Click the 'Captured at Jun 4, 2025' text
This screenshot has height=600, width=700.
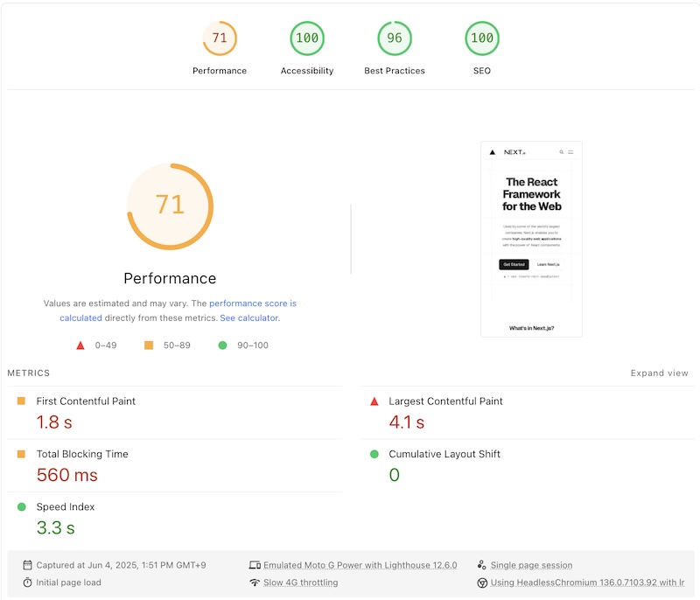tap(121, 565)
